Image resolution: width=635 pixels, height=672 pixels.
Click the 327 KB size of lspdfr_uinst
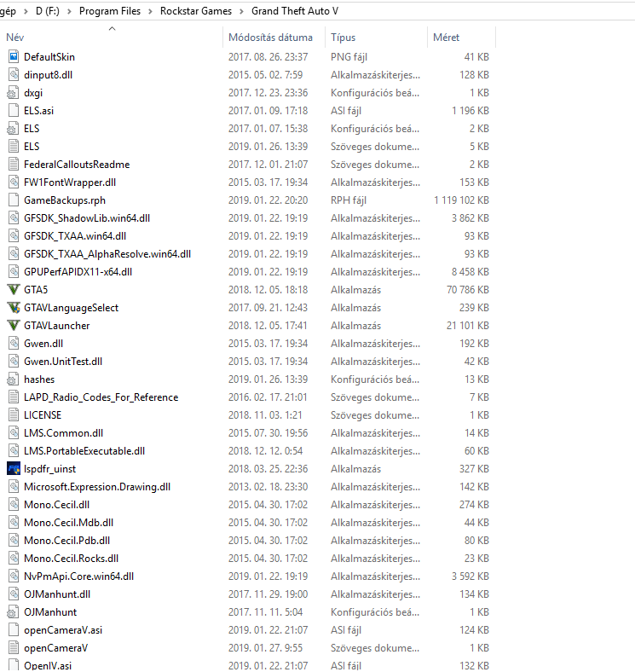coord(474,469)
